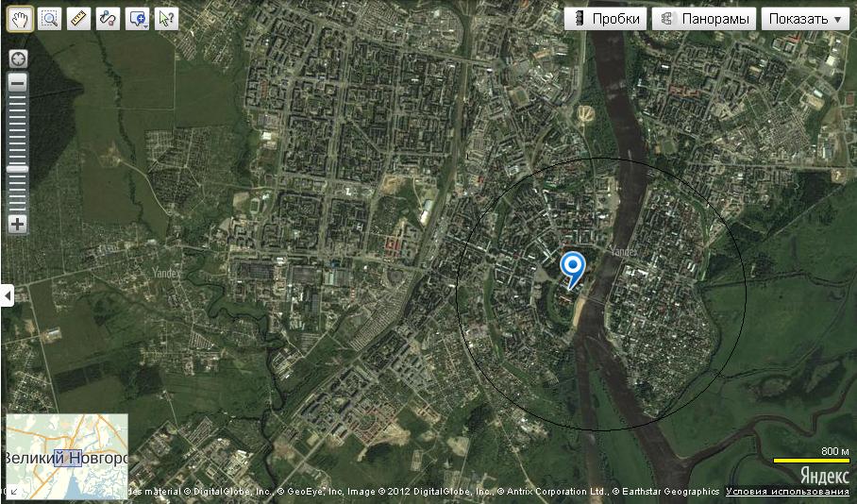
Task: Toggle the Панорамы street view layer
Action: (704, 19)
